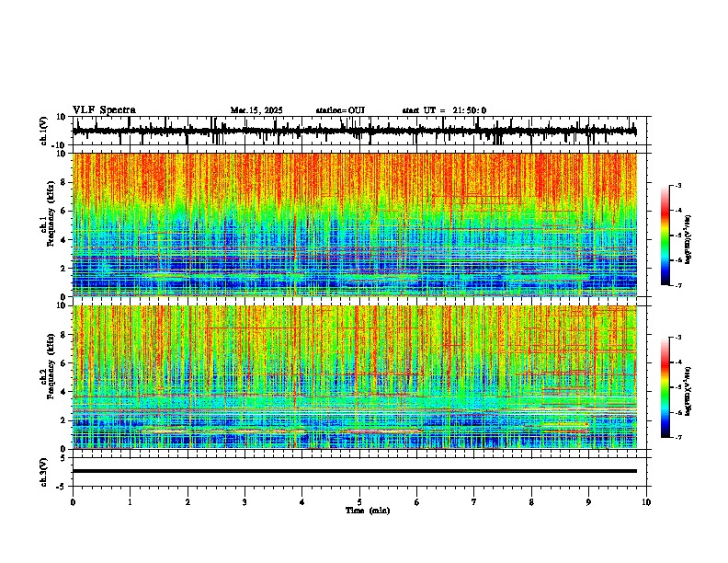Viewport: 728px width, 563px height.
Task: Select the start UT = 21:50:0 text
Action: click(x=444, y=110)
